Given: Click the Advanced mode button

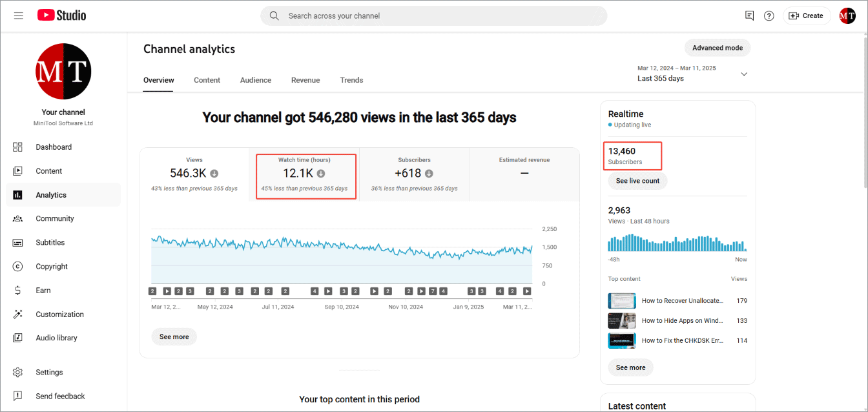Looking at the screenshot, I should (x=717, y=48).
